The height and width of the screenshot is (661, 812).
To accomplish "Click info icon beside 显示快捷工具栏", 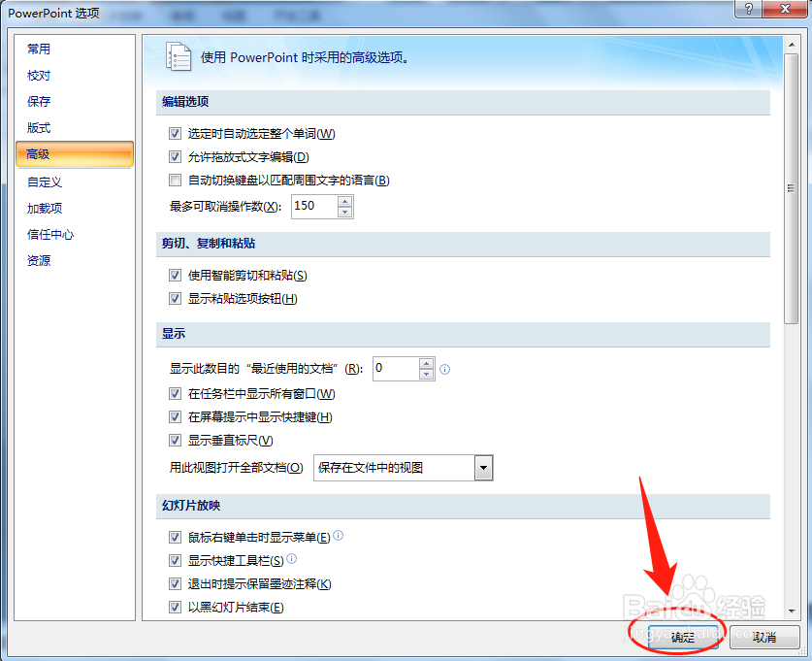I will pyautogui.click(x=292, y=558).
